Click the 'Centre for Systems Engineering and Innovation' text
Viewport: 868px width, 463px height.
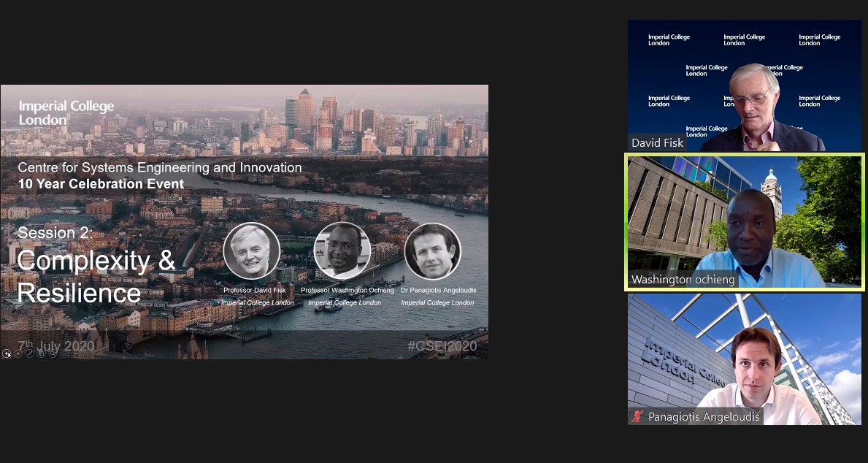[x=159, y=167]
